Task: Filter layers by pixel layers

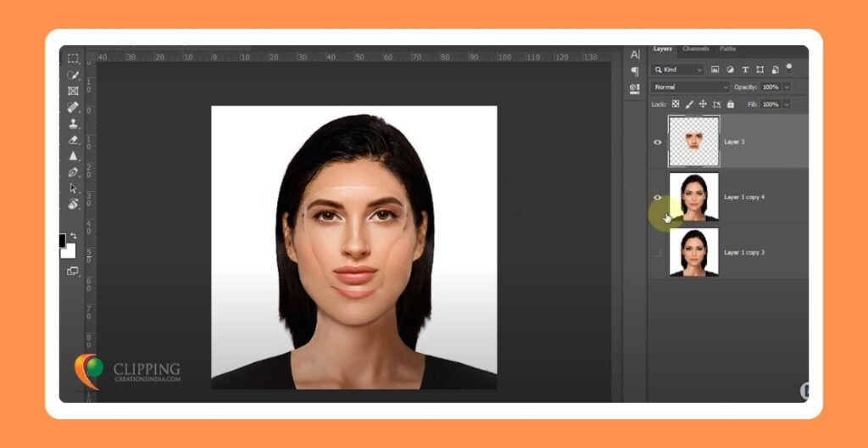Action: 715,70
